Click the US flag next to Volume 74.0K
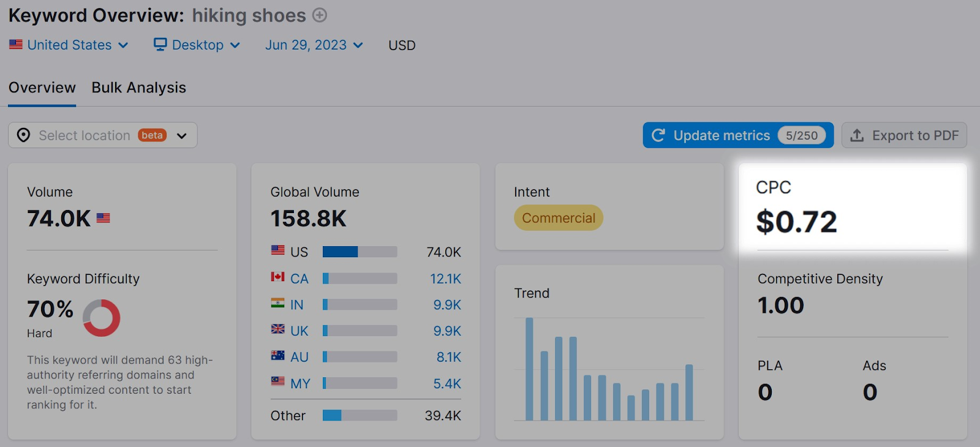Screen dimensions: 980x447 (104, 218)
